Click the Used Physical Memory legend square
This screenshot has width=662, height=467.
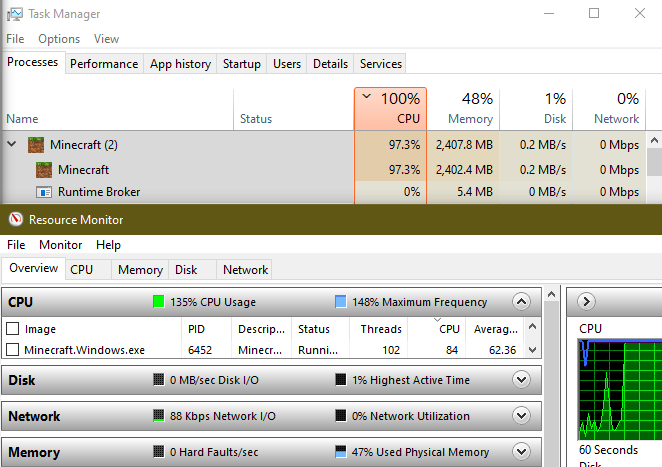(340, 452)
